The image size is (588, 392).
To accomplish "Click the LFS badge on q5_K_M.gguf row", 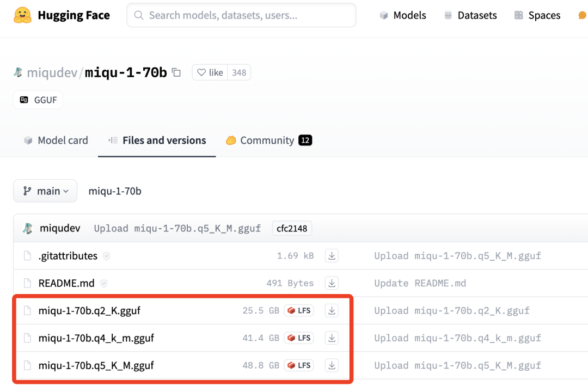I will 299,365.
